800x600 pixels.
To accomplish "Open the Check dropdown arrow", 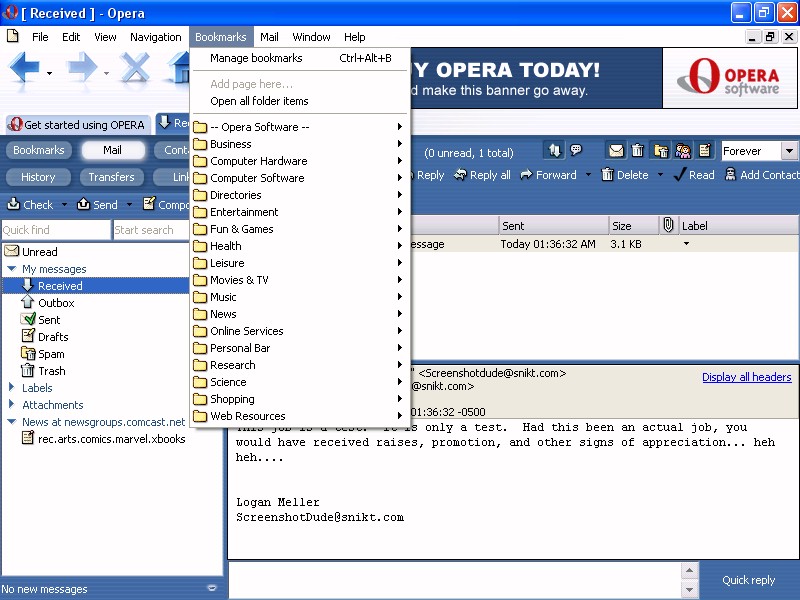I will pos(64,205).
